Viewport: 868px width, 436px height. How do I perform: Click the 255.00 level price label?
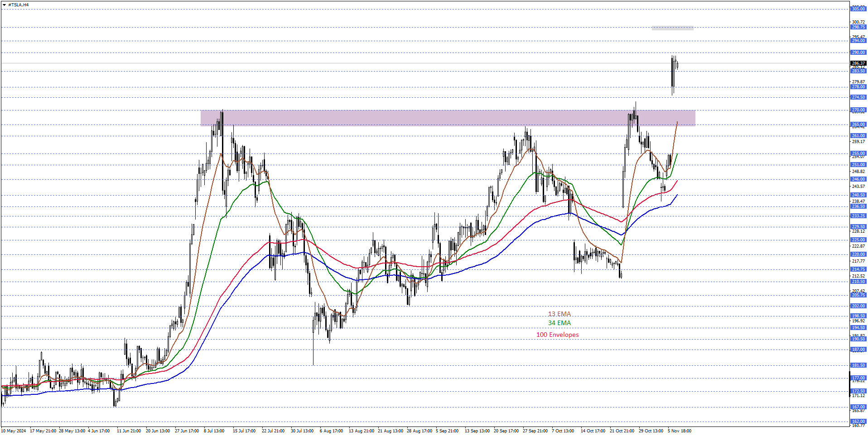point(858,153)
